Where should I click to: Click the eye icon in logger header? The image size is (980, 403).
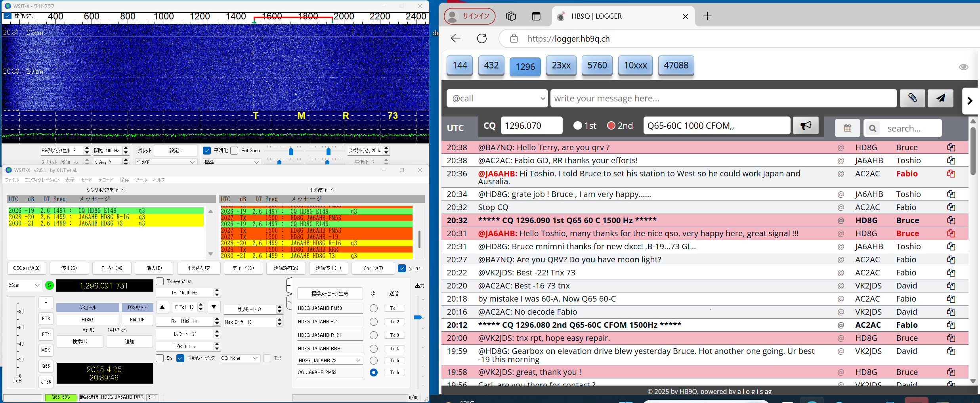963,67
